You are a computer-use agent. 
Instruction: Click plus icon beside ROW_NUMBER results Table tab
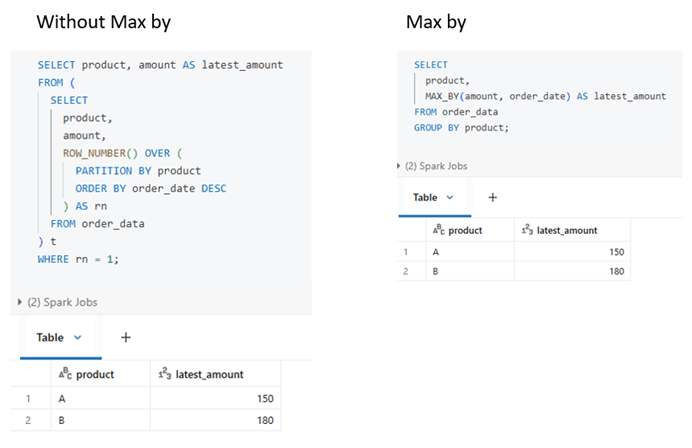pos(126,338)
